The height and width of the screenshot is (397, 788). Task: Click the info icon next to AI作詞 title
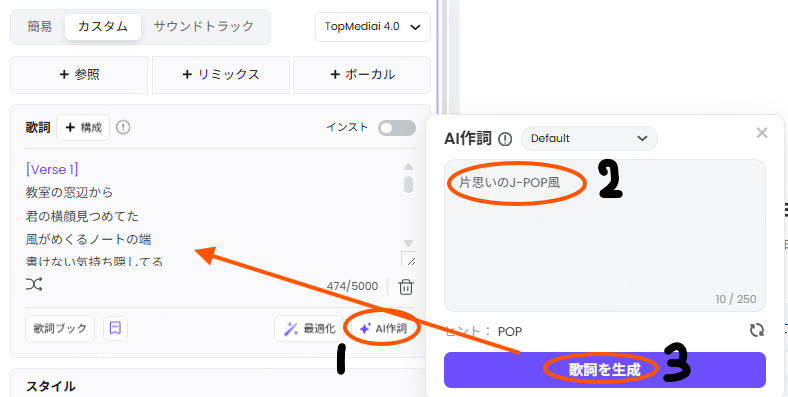505,139
